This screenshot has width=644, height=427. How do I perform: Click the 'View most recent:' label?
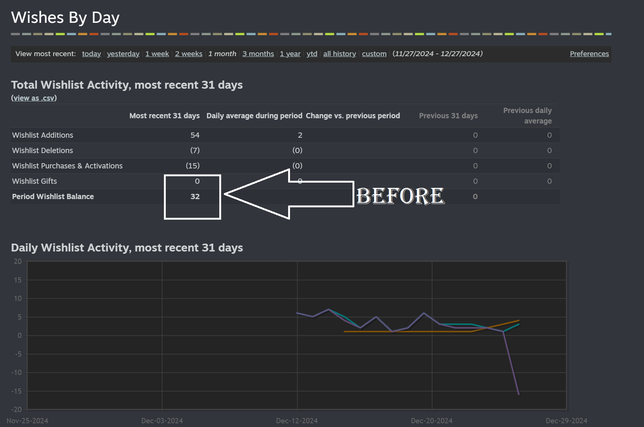(x=46, y=54)
